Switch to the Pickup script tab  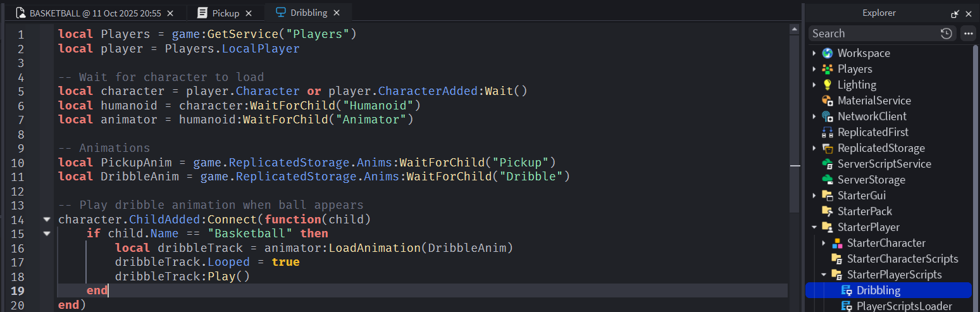(221, 13)
